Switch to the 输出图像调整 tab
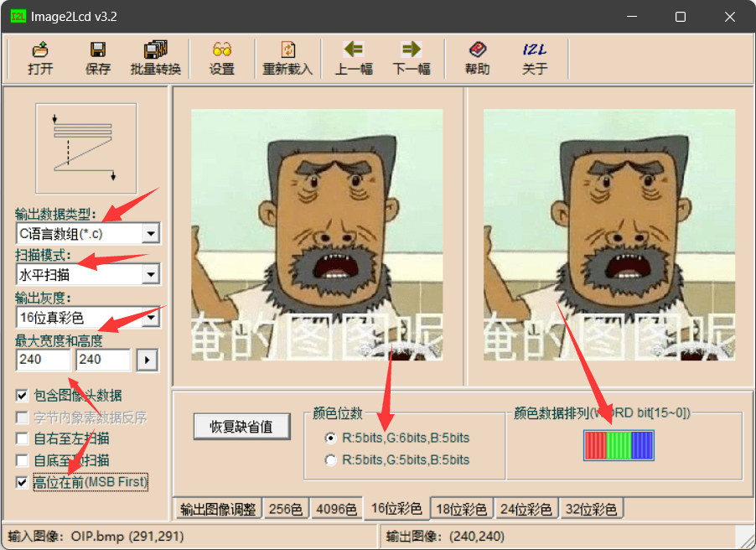This screenshot has width=756, height=550. [x=218, y=509]
